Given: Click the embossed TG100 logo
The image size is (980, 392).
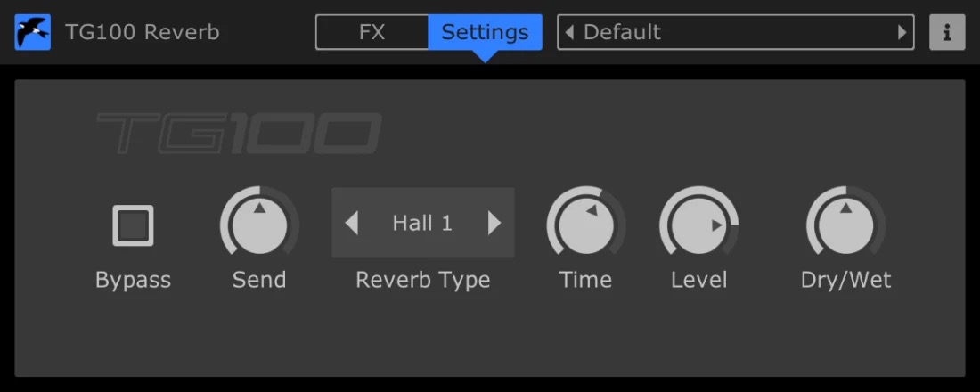Looking at the screenshot, I should pyautogui.click(x=239, y=133).
